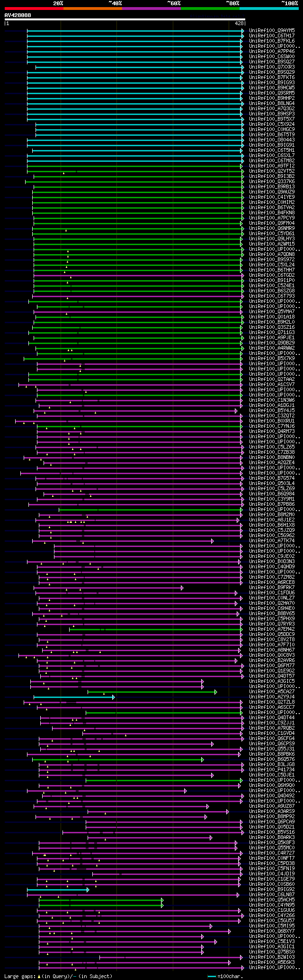The height and width of the screenshot is (980, 303).
Task: Open the UniRef100_A7Q3G2 hit
Action: [272, 108]
